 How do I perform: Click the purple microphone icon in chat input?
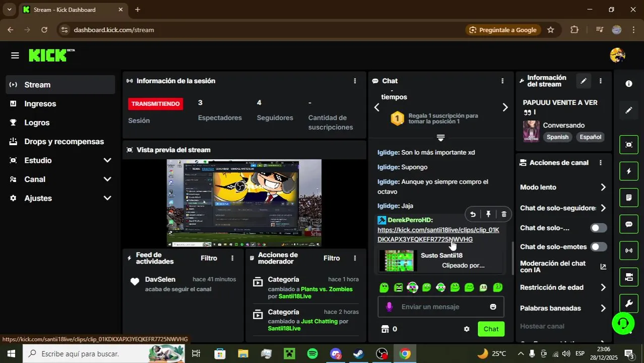click(389, 307)
